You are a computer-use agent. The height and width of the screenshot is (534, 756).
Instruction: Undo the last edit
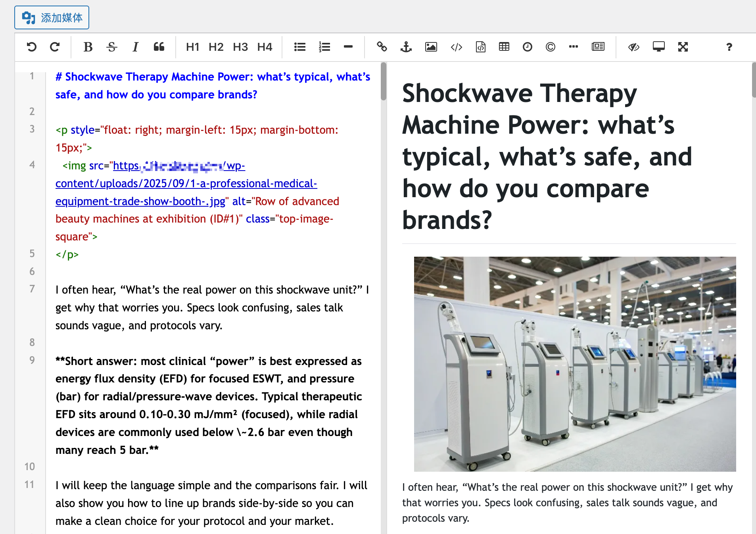click(x=32, y=47)
